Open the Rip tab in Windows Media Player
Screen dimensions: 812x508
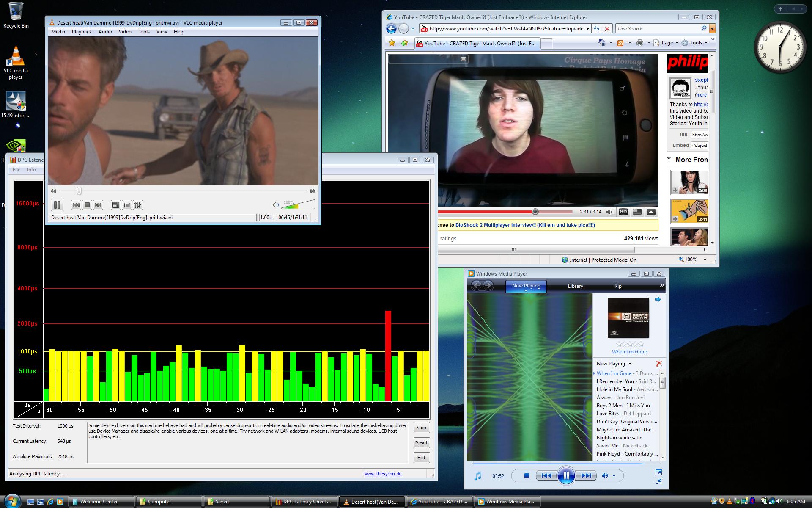tap(618, 286)
